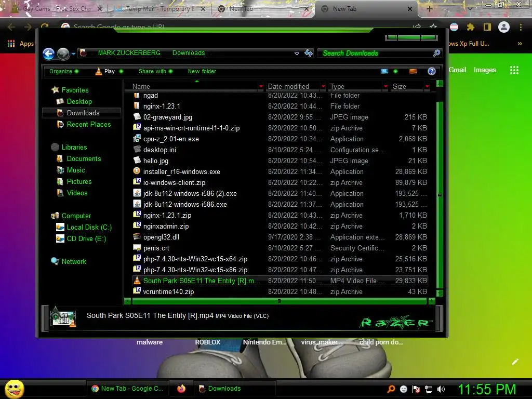
Task: Click the grey Forward arrow in Explorer
Action: point(63,54)
